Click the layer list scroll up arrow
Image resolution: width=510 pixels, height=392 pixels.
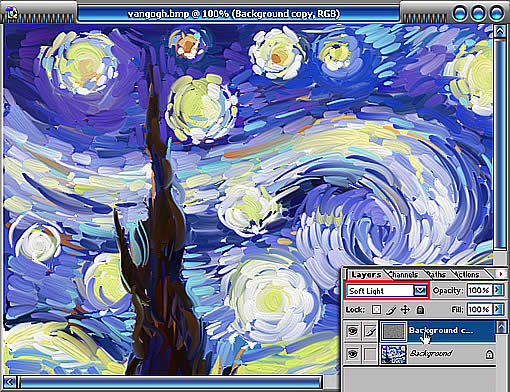click(501, 327)
